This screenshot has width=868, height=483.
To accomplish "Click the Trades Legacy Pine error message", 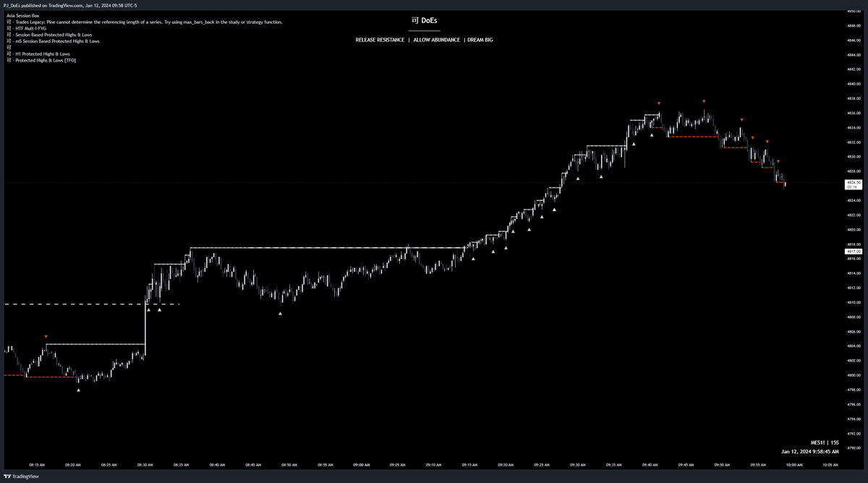I will [144, 22].
